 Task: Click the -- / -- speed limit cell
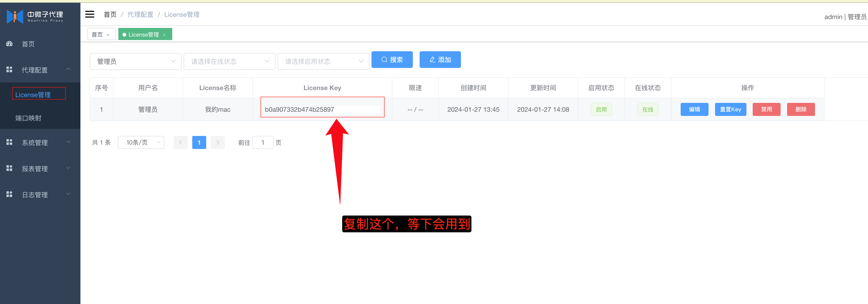click(x=415, y=109)
